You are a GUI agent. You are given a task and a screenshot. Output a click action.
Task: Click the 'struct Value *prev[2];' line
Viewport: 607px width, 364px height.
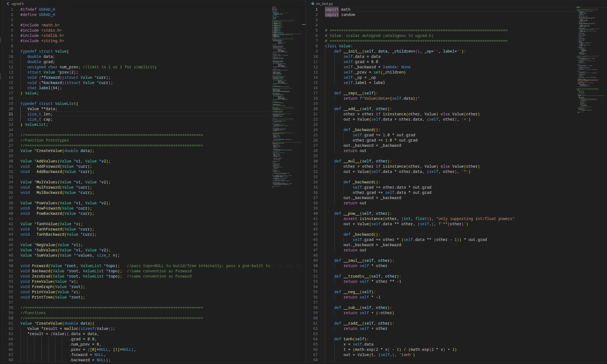point(53,72)
